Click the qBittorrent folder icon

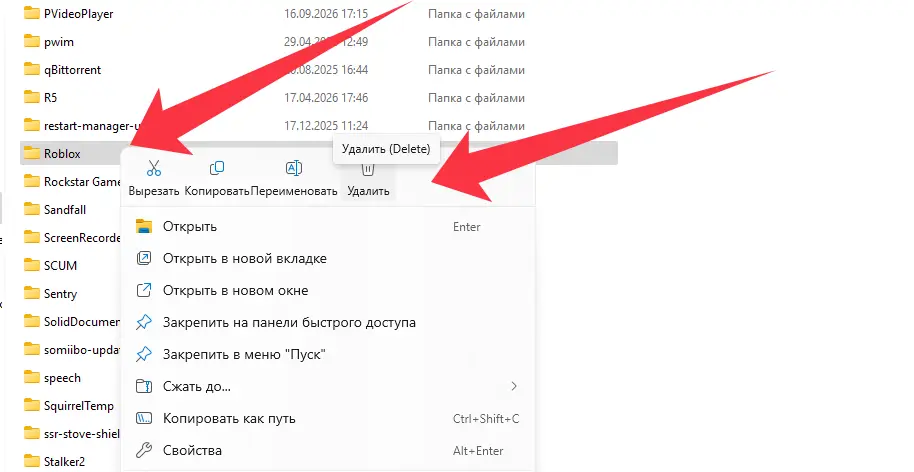[31, 69]
